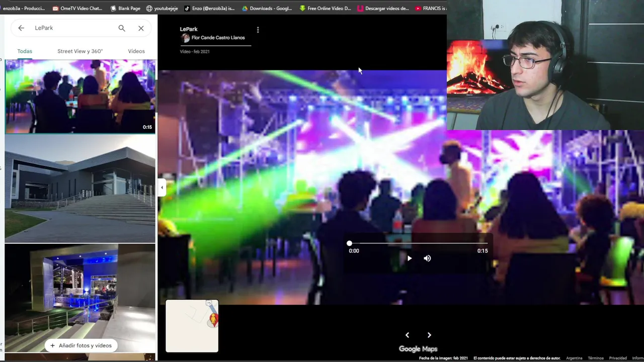The image size is (644, 362).
Task: Click the video progress slider handle
Action: point(349,243)
